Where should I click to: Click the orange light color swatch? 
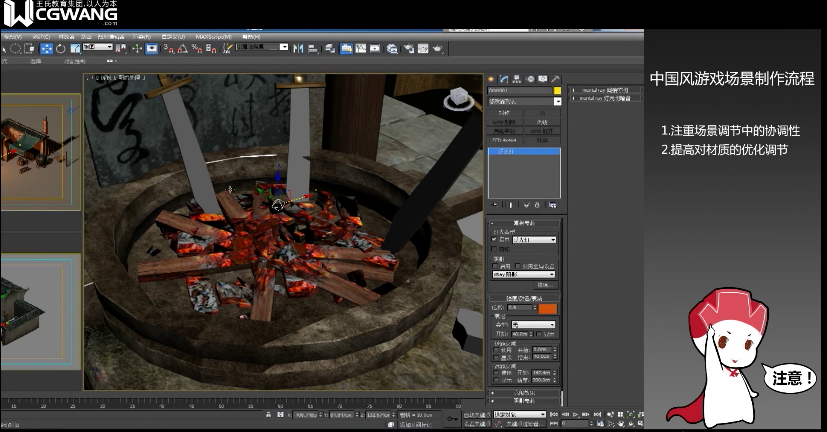[547, 310]
